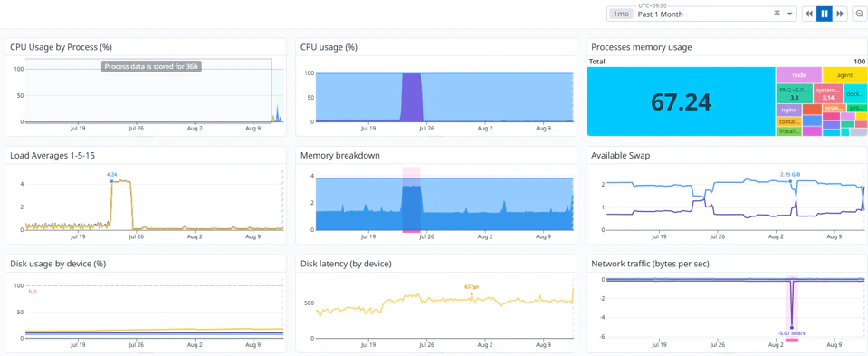Pin the selected time range
This screenshot has height=356, width=868.
click(777, 14)
